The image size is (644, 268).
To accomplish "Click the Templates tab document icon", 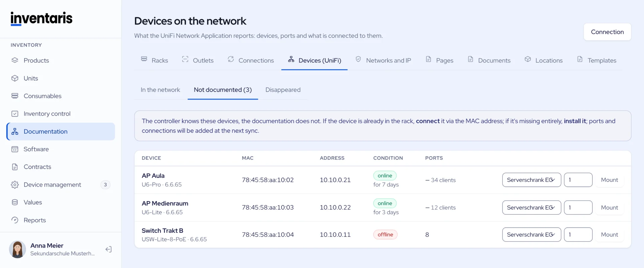I will [580, 59].
